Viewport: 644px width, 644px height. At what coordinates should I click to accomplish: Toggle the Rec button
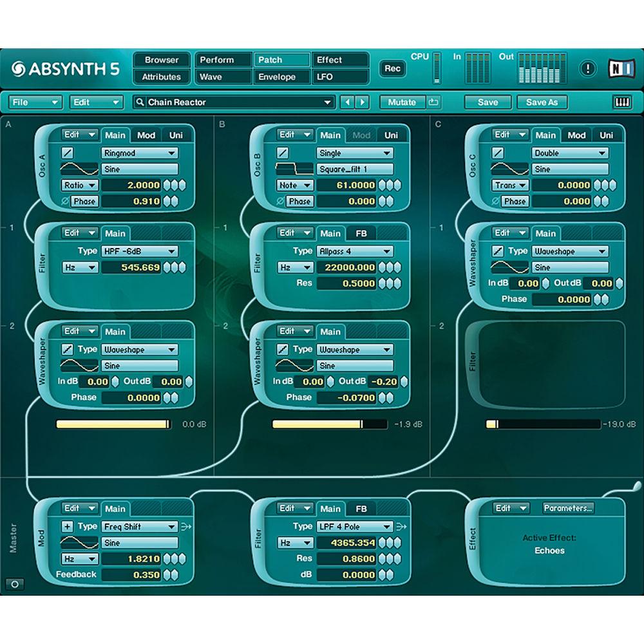coord(392,69)
